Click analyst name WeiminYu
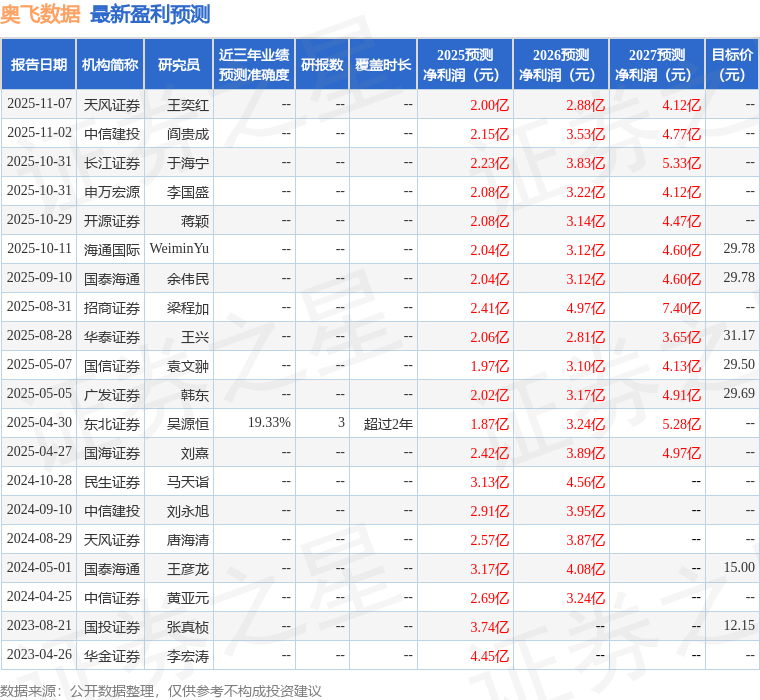 (179, 249)
